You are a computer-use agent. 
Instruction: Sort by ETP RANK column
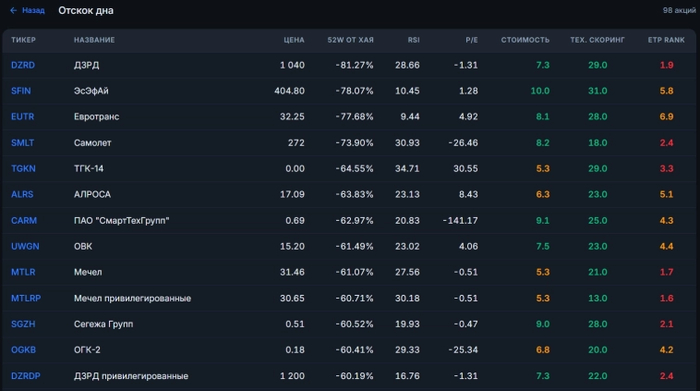(666, 40)
